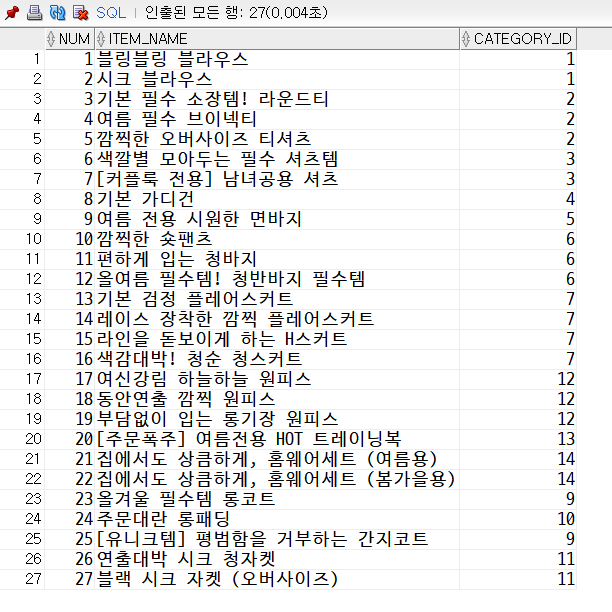The image size is (612, 612).
Task: Select the cell '깜찍한 오버사이즈 티셔츠'
Action: coord(277,139)
